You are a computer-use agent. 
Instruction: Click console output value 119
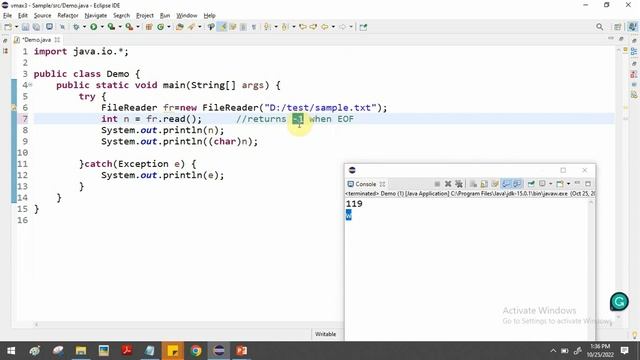click(354, 204)
